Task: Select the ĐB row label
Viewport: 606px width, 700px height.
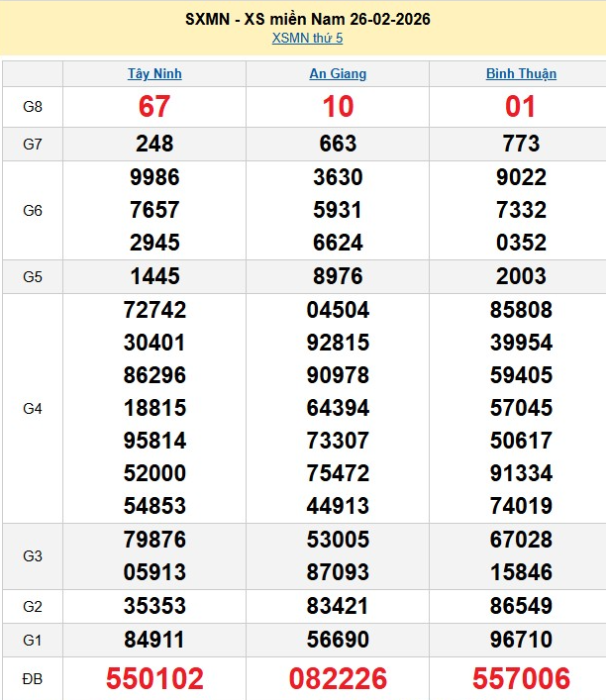Action: (33, 678)
